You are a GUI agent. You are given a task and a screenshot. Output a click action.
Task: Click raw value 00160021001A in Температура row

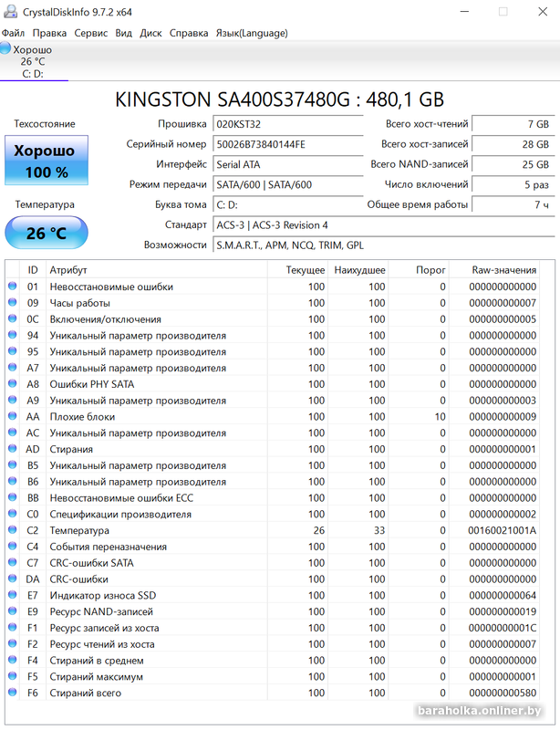pyautogui.click(x=503, y=530)
